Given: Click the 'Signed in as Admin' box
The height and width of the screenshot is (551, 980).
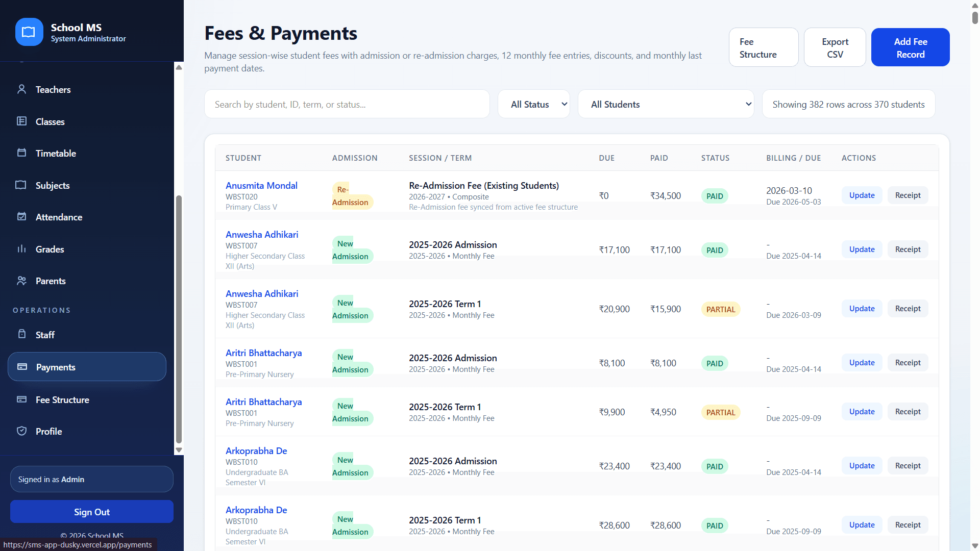Looking at the screenshot, I should [x=92, y=479].
